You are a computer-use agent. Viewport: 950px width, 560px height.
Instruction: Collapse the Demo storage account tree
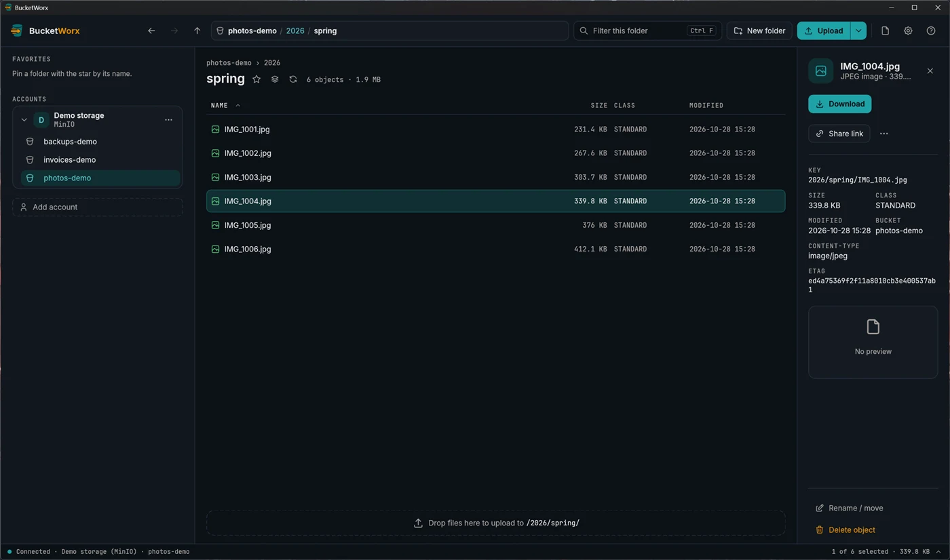click(x=24, y=120)
